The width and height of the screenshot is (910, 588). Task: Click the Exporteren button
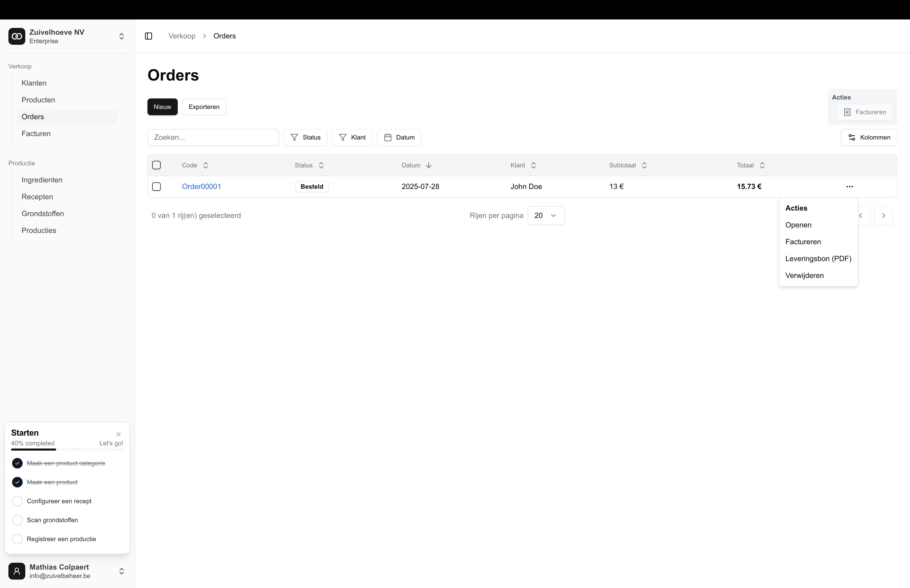[x=204, y=107]
